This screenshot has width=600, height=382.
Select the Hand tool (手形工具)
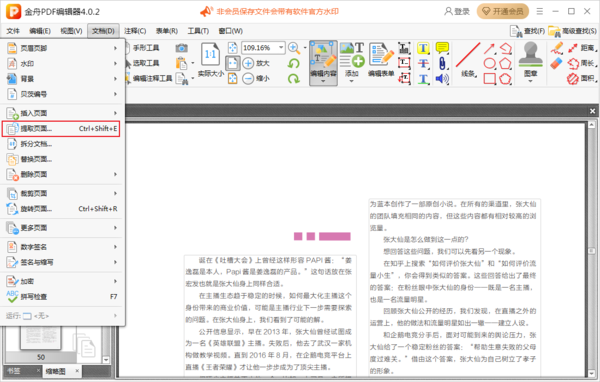click(x=145, y=48)
